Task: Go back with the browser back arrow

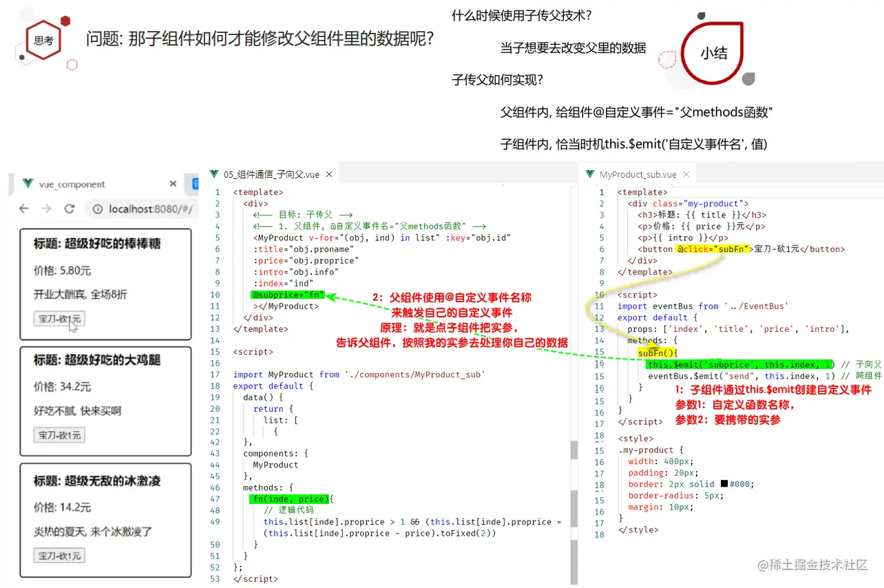Action: click(x=24, y=209)
